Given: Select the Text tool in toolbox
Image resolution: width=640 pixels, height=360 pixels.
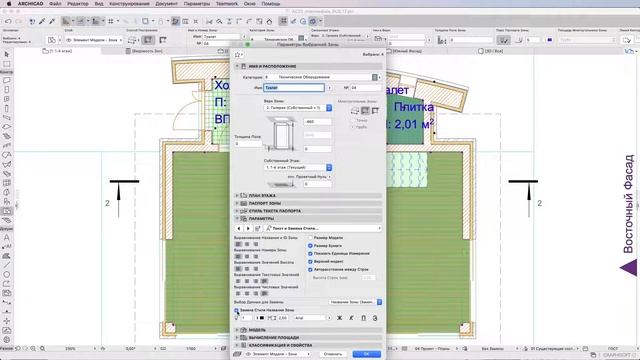Looking at the screenshot, I should click(7, 237).
